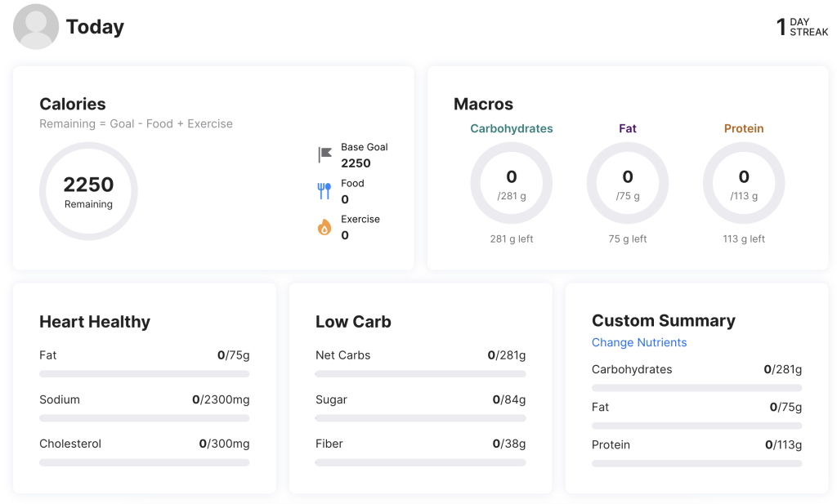Click the Fiber progress bar
This screenshot has height=504, width=837.
pyautogui.click(x=420, y=462)
